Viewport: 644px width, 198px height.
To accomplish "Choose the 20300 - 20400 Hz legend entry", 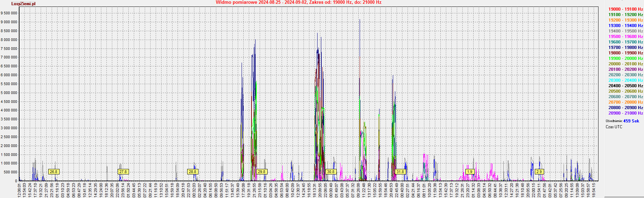I will [x=626, y=80].
